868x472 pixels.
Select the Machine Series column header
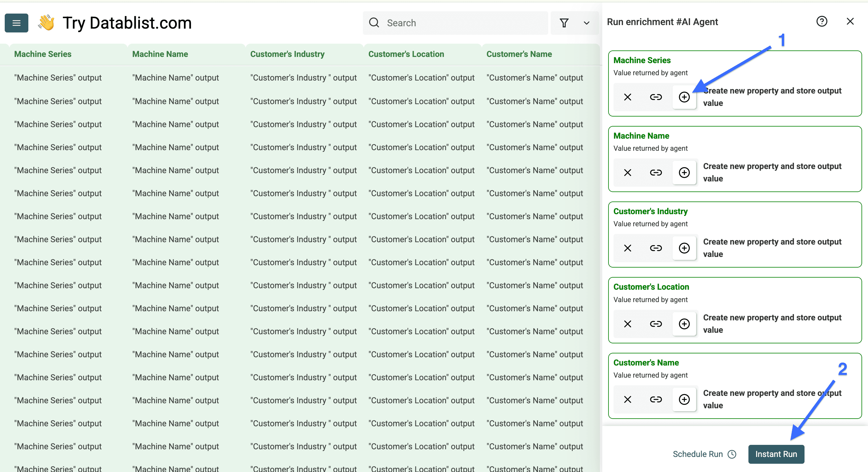tap(43, 54)
